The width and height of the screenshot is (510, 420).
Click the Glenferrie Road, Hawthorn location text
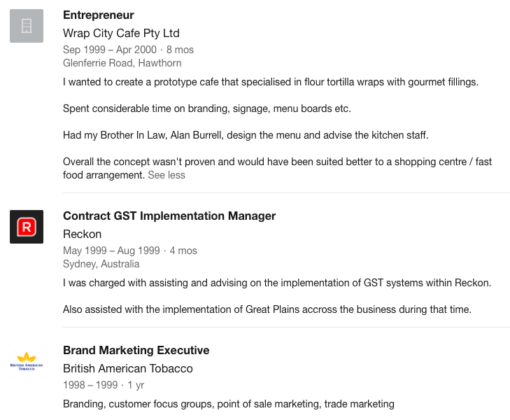(x=122, y=63)
